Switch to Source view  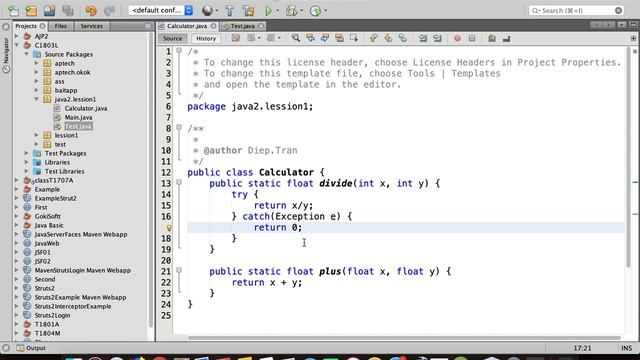172,38
